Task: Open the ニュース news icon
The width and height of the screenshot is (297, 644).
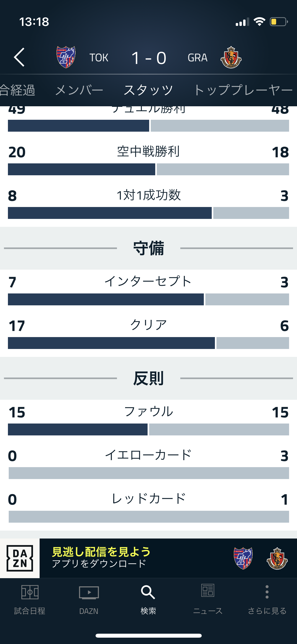Action: point(208,591)
